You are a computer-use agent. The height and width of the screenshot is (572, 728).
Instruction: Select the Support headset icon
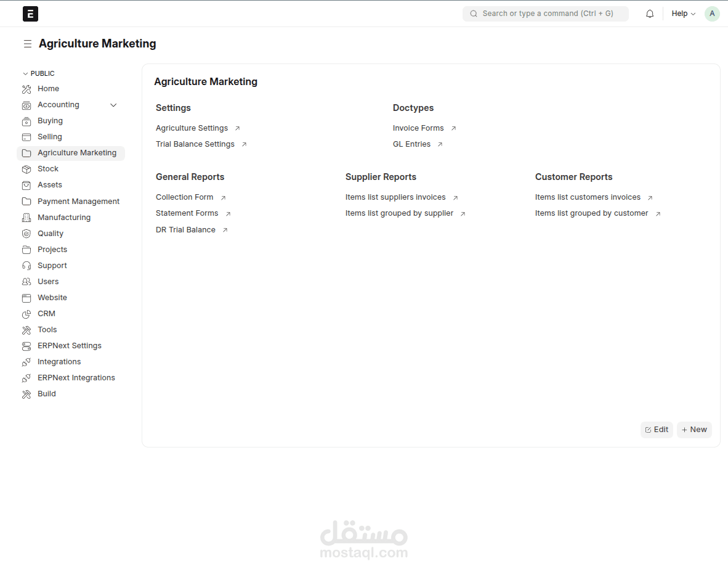(27, 265)
